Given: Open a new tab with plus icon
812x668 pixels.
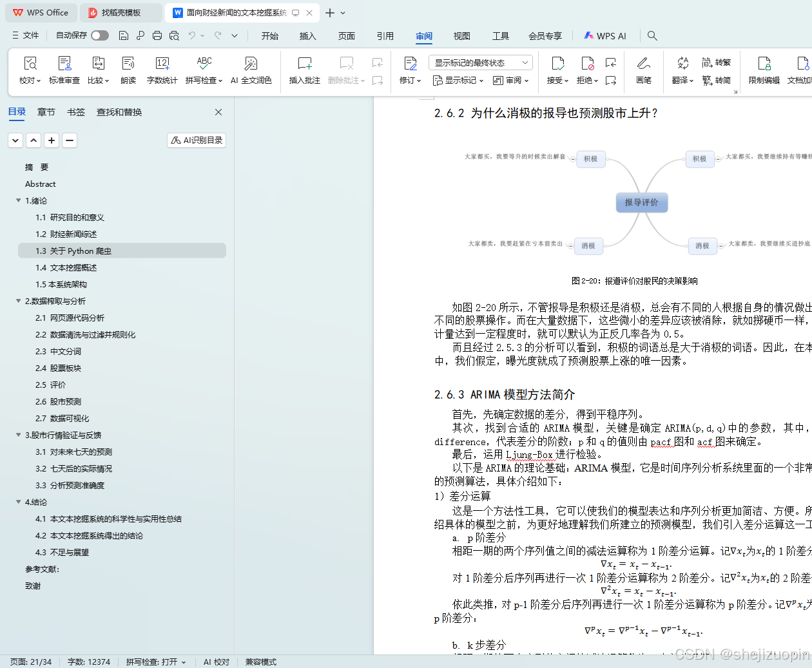Looking at the screenshot, I should (x=330, y=13).
